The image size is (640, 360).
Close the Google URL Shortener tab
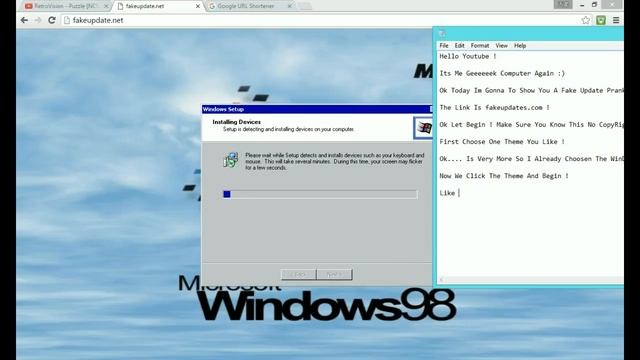click(x=289, y=6)
